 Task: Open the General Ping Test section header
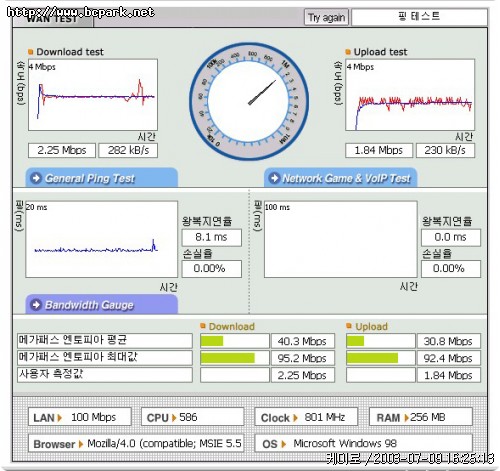pyautogui.click(x=102, y=178)
